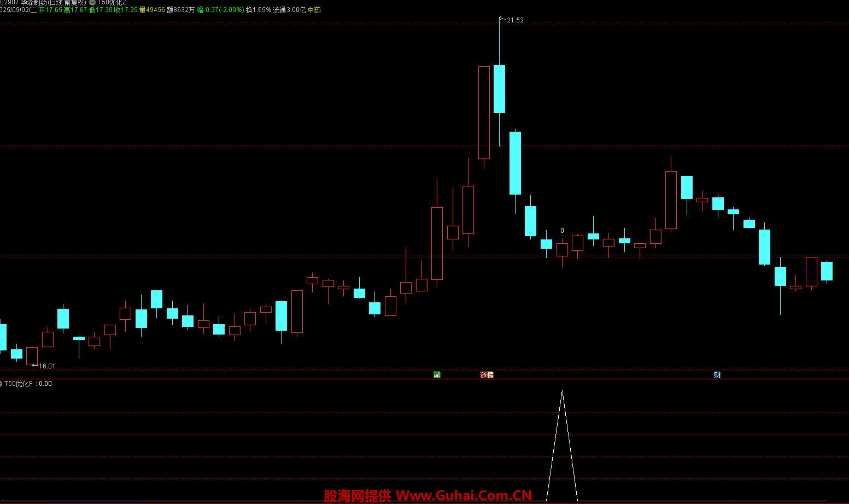
Task: Click the T50优化F sub-indicator label
Action: click(19, 384)
